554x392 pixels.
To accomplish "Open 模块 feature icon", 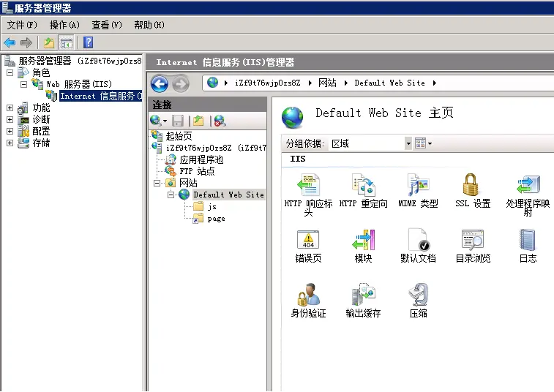I will pyautogui.click(x=364, y=240).
